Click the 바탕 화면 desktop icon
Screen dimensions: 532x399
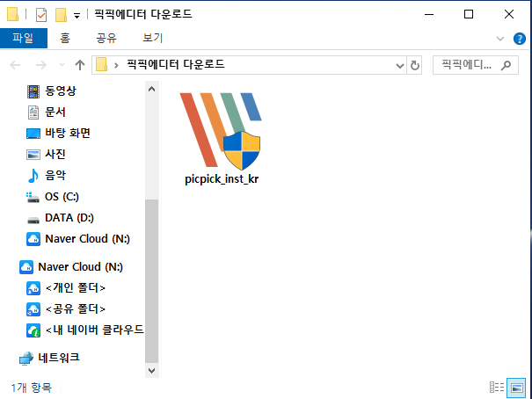point(33,134)
